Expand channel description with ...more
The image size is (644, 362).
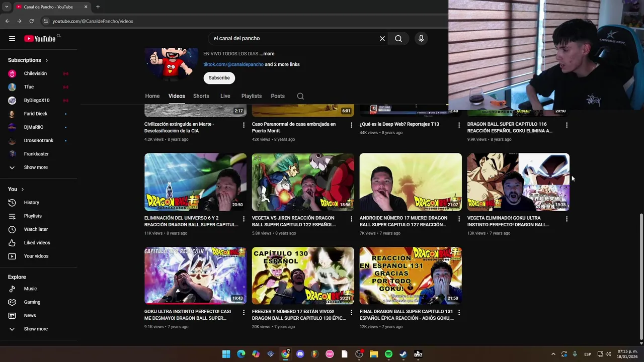pos(267,54)
